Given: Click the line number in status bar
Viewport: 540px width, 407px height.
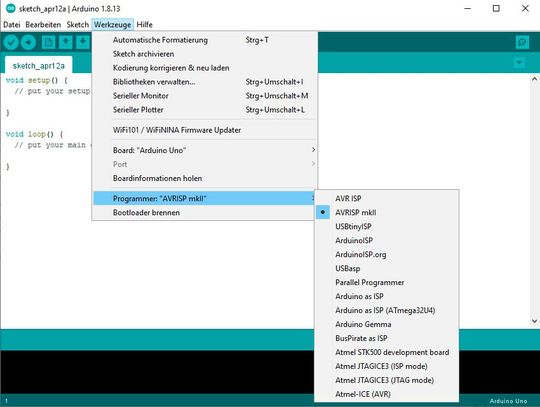Looking at the screenshot, I should tap(7, 400).
